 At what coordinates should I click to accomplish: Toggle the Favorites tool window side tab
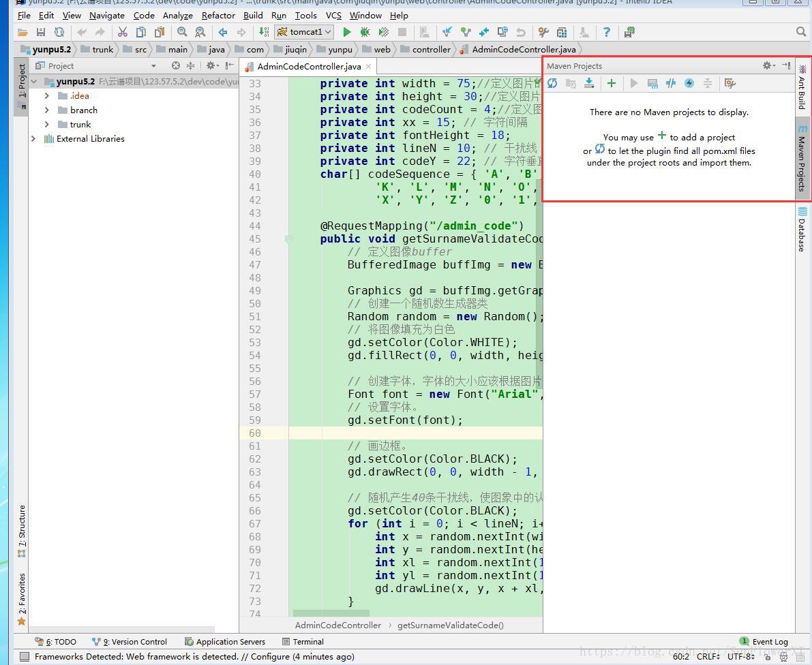[22, 600]
